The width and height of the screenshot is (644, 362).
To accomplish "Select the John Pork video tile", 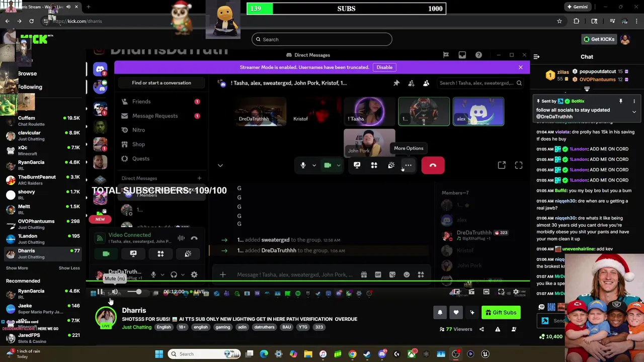I will coord(369,143).
